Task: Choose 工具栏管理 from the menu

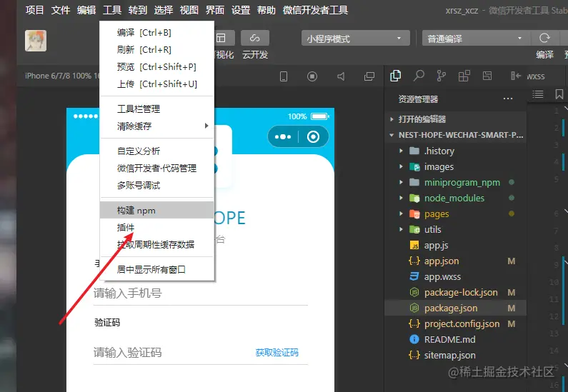Action: click(x=157, y=109)
